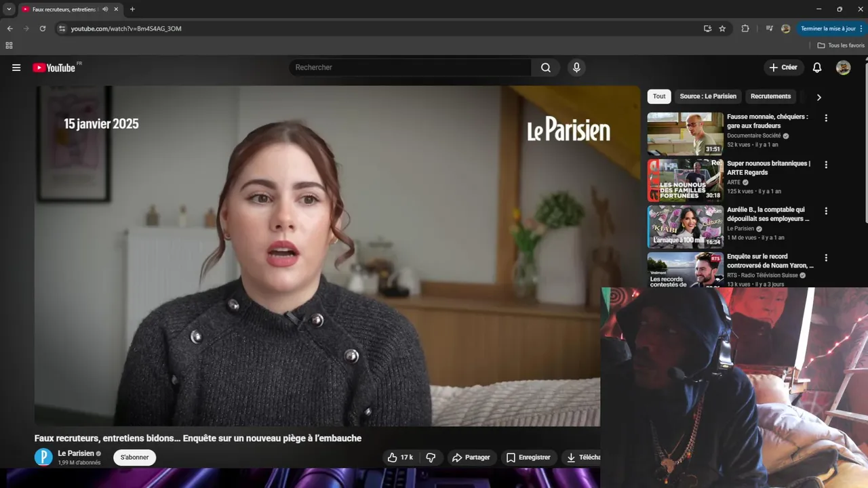Open Enquête sur le record controversé title
The height and width of the screenshot is (488, 868).
point(770,261)
